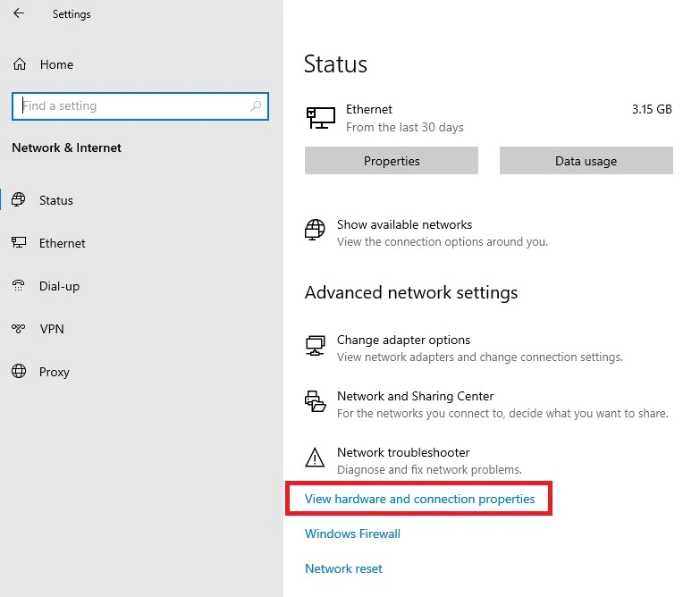This screenshot has height=597, width=700.
Task: Open Show available networks
Action: click(404, 224)
